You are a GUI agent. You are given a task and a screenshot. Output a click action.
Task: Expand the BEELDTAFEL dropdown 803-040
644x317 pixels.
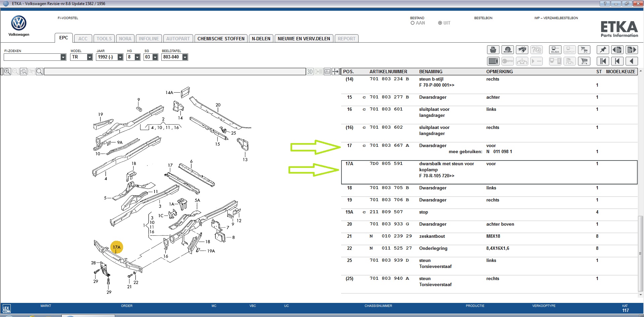185,57
